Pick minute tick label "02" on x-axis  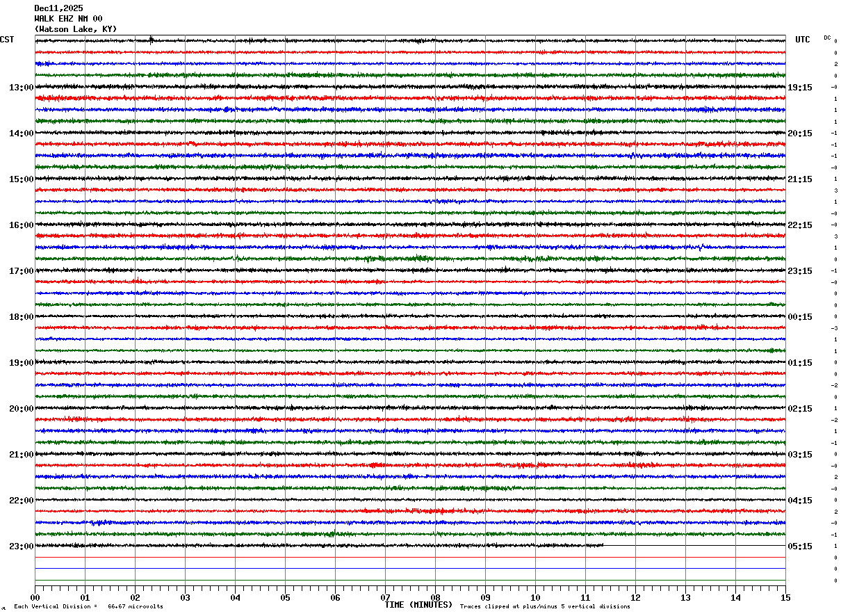(x=135, y=597)
